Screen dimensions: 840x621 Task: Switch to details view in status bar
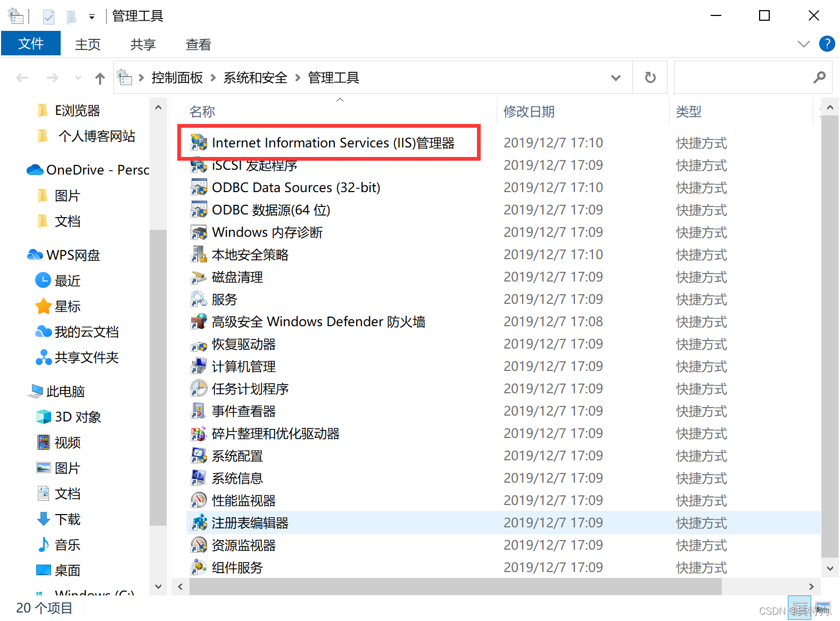click(800, 608)
